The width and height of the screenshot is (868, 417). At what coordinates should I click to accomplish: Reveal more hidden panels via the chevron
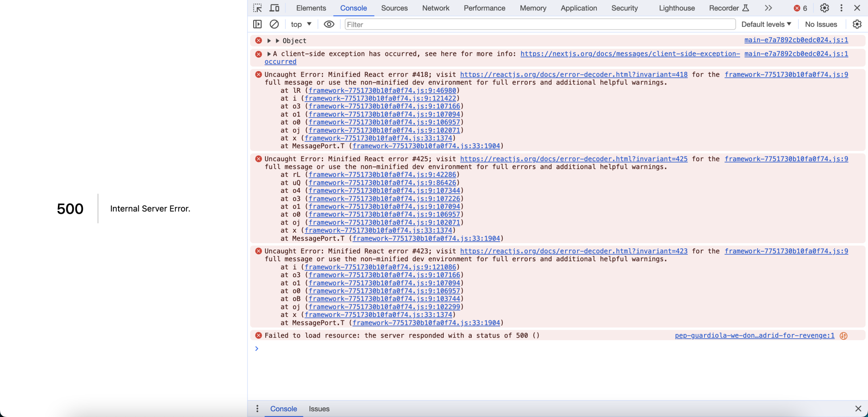coord(768,8)
